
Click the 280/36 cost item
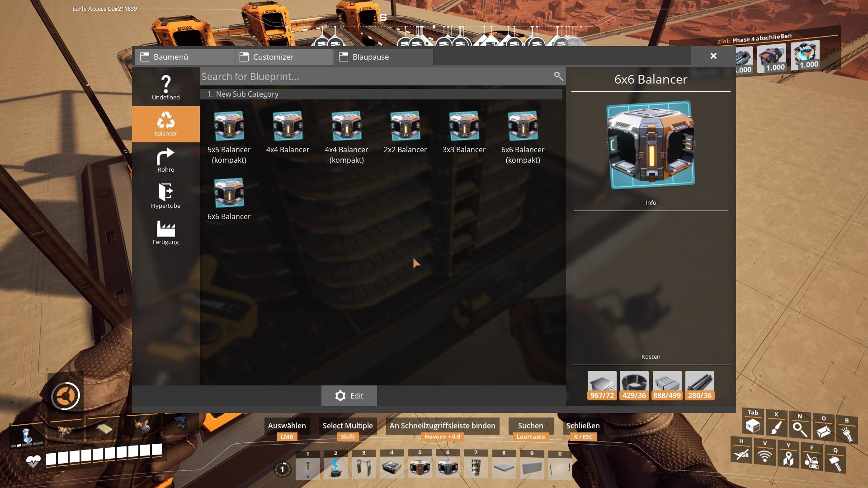tap(699, 386)
